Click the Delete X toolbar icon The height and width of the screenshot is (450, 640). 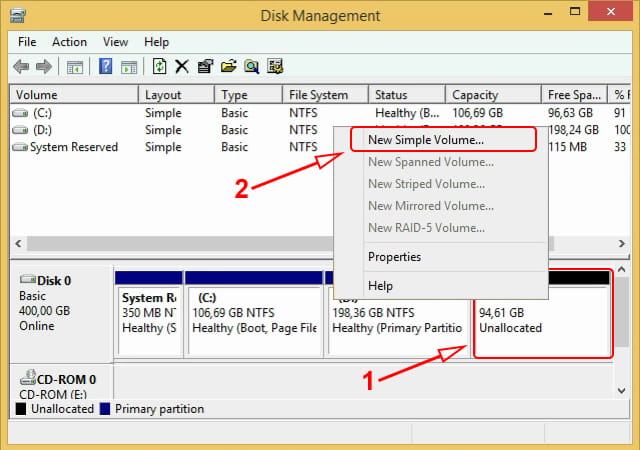point(182,66)
